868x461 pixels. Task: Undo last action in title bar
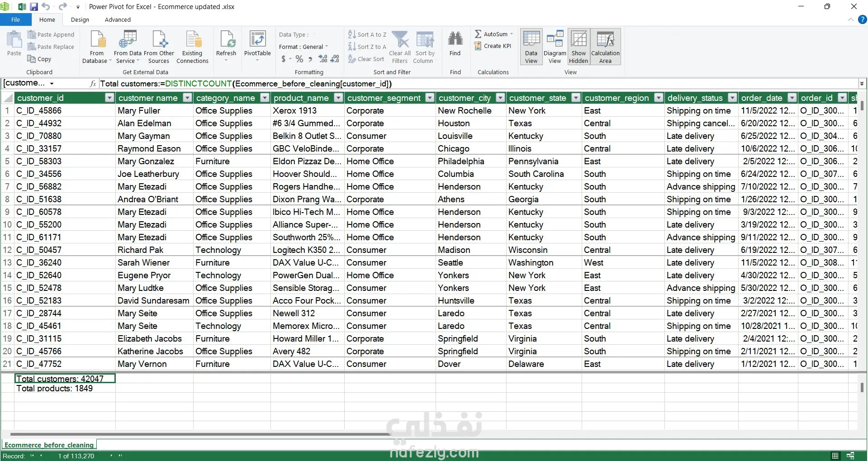(x=46, y=7)
